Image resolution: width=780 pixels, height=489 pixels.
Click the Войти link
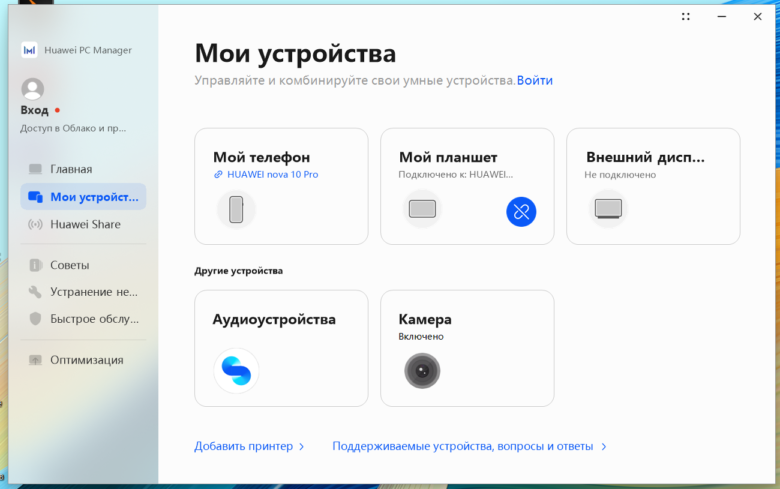tap(535, 80)
